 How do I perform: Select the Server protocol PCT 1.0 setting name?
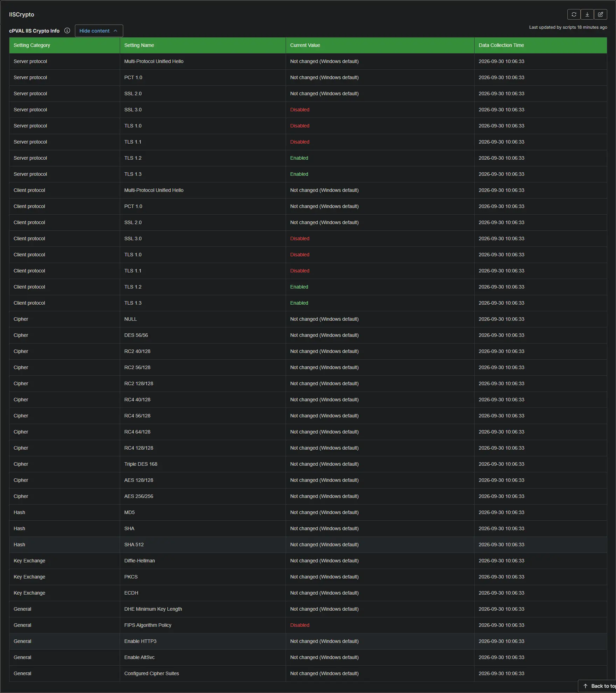[x=133, y=77]
